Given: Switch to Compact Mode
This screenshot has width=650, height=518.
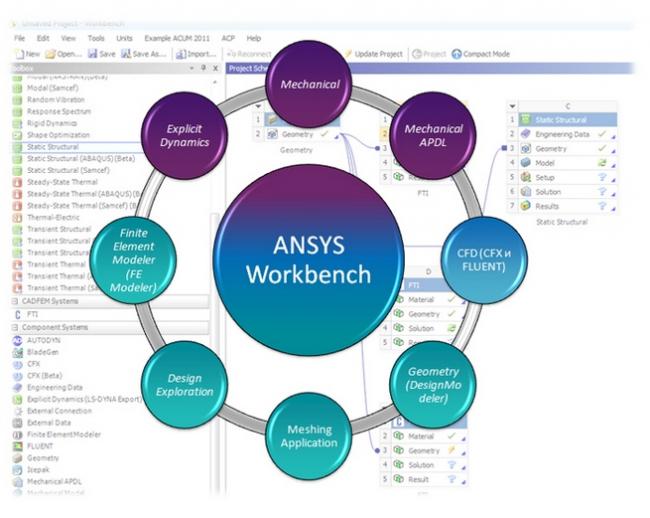Looking at the screenshot, I should pos(481,54).
